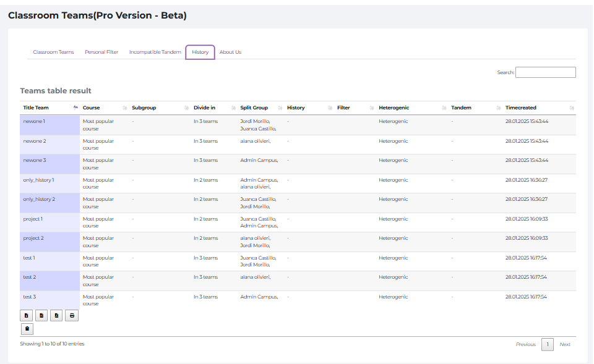This screenshot has width=594, height=364.
Task: Sort table by Title Team column
Action: coord(75,108)
